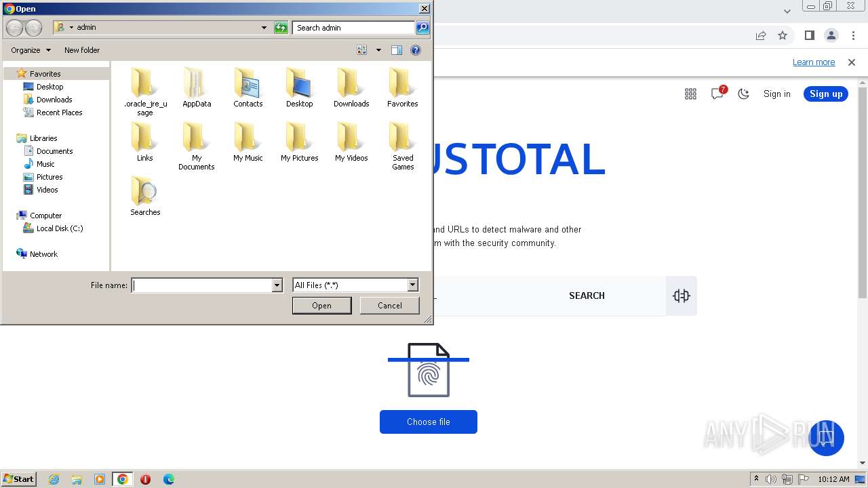Open the Chrome profile avatar
The image size is (868, 488).
click(831, 35)
